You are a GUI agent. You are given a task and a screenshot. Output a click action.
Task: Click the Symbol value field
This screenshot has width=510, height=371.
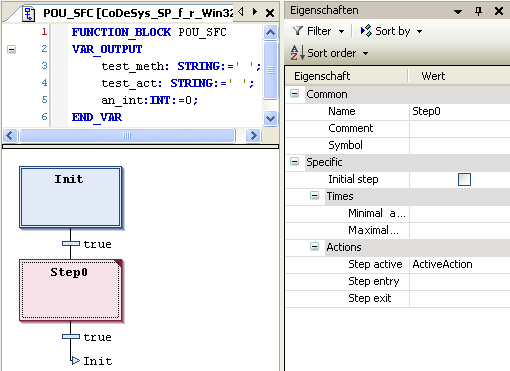pos(460,145)
